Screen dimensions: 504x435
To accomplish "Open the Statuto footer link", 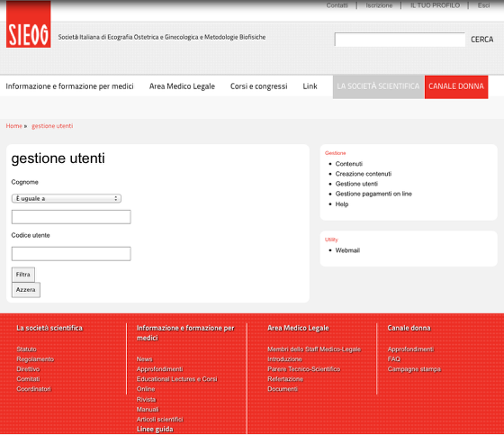I will pos(26,349).
